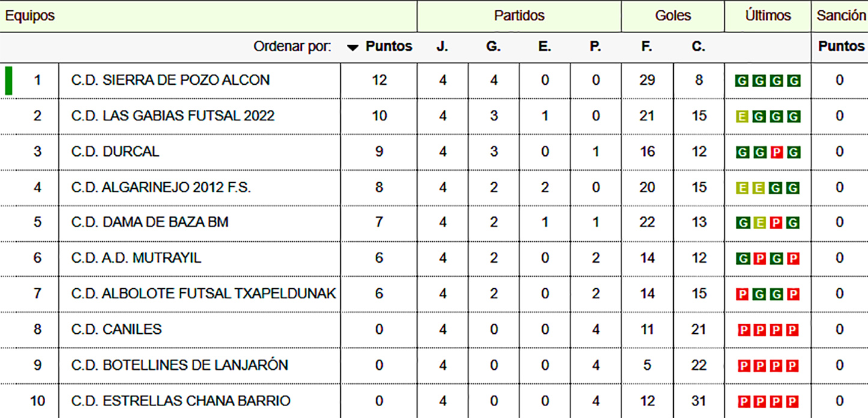Click first E icon for ALGARINEJO 2012
This screenshot has height=418, width=868.
pos(742,188)
